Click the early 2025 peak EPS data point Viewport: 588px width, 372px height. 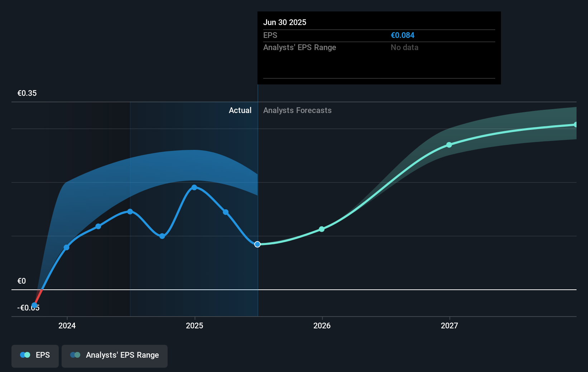(x=194, y=187)
